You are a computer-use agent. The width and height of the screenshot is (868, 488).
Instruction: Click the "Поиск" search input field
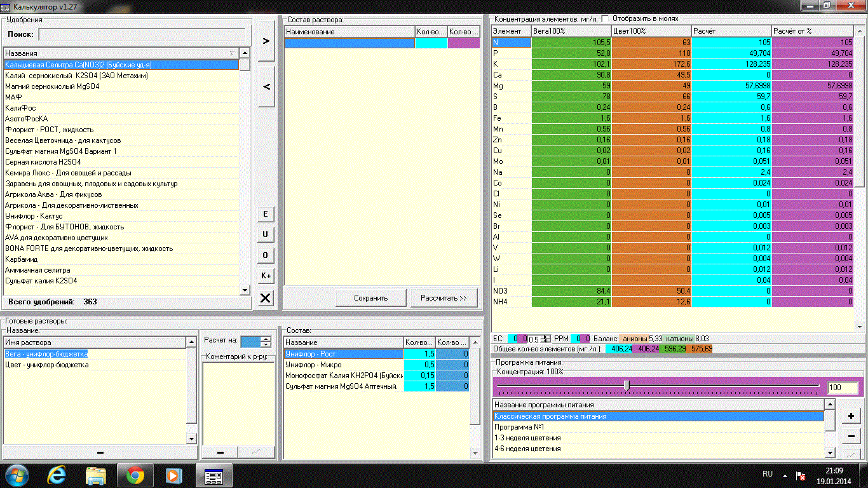(x=141, y=34)
